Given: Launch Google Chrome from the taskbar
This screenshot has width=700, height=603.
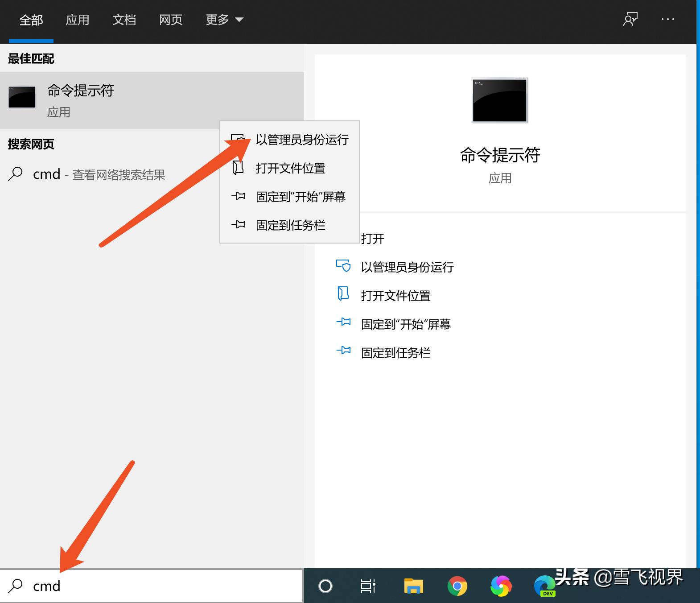Looking at the screenshot, I should 457,586.
